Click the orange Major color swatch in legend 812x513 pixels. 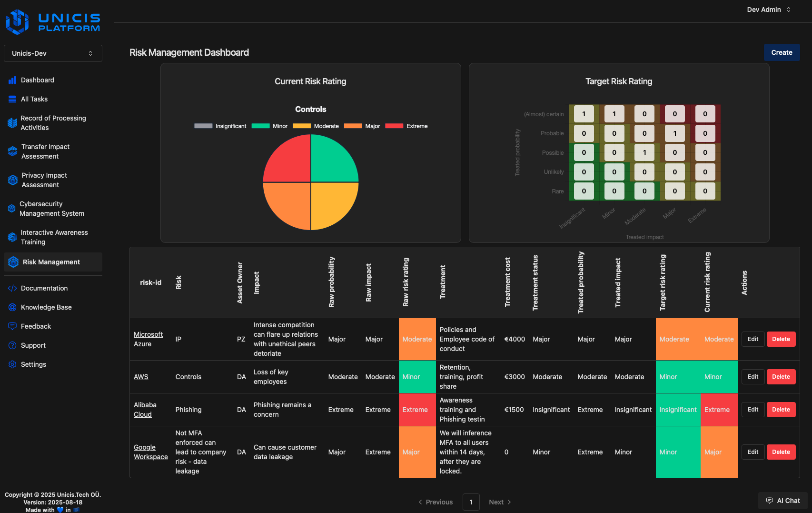click(x=352, y=126)
